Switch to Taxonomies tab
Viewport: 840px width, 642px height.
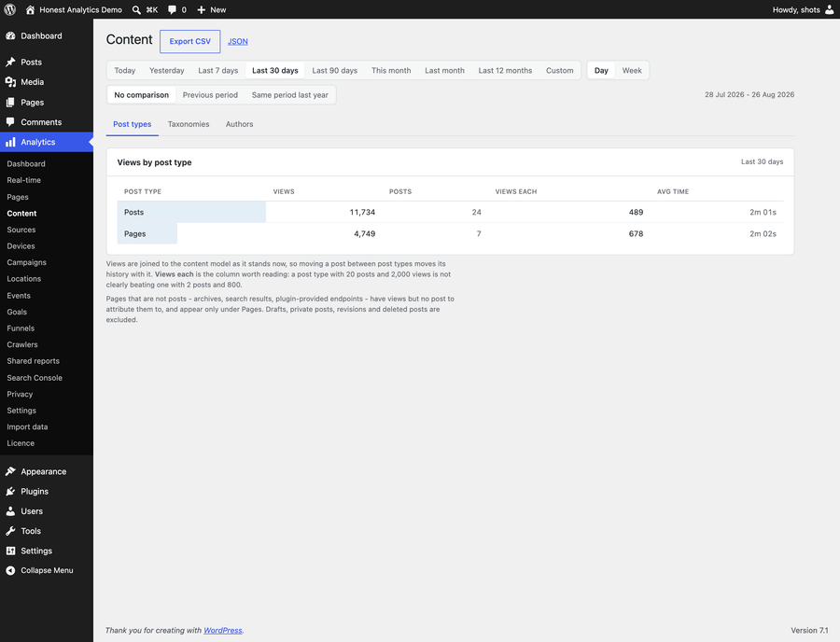coord(189,124)
